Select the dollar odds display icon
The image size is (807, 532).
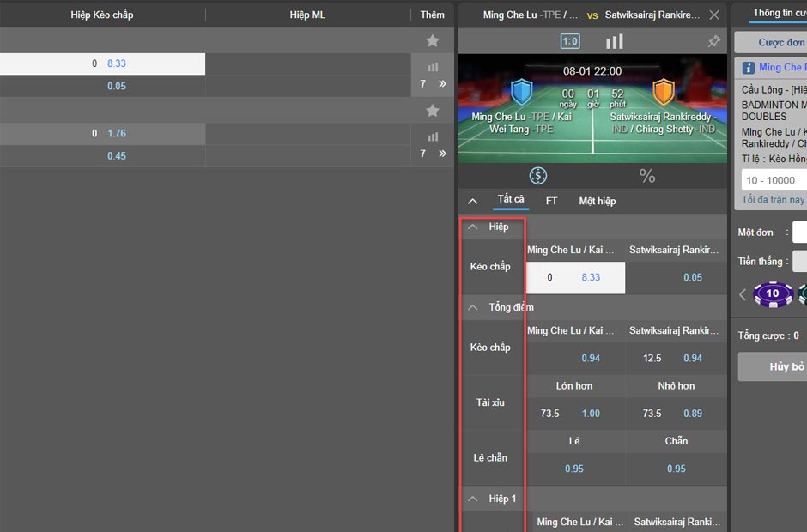(537, 176)
